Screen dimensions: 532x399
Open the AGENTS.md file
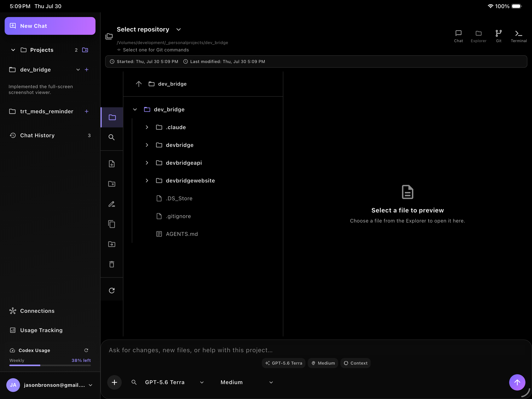click(177, 234)
